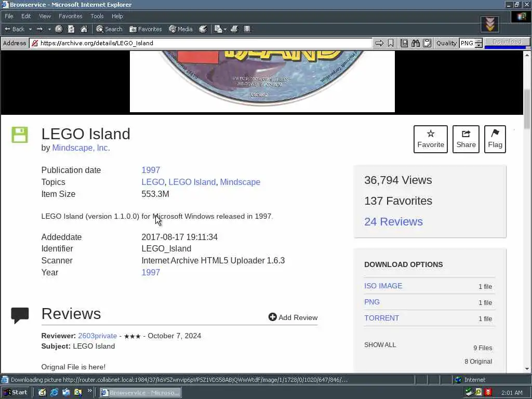
Task: Click the clipboard icon before Quality
Action: click(x=427, y=43)
